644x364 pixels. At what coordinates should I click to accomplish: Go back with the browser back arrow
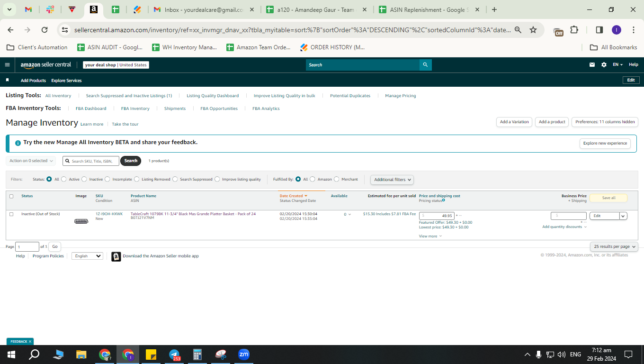[11, 30]
